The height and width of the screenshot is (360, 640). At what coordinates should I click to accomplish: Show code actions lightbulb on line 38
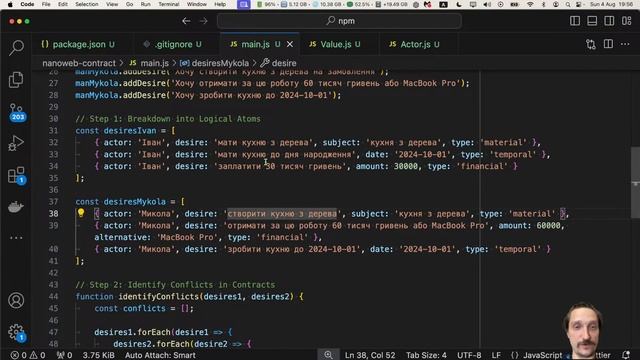(81, 213)
